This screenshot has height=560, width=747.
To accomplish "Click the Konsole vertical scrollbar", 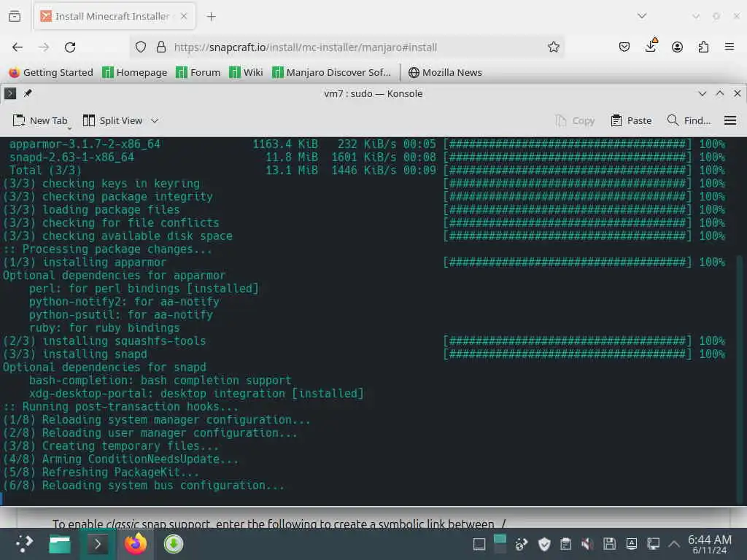I will pyautogui.click(x=740, y=379).
